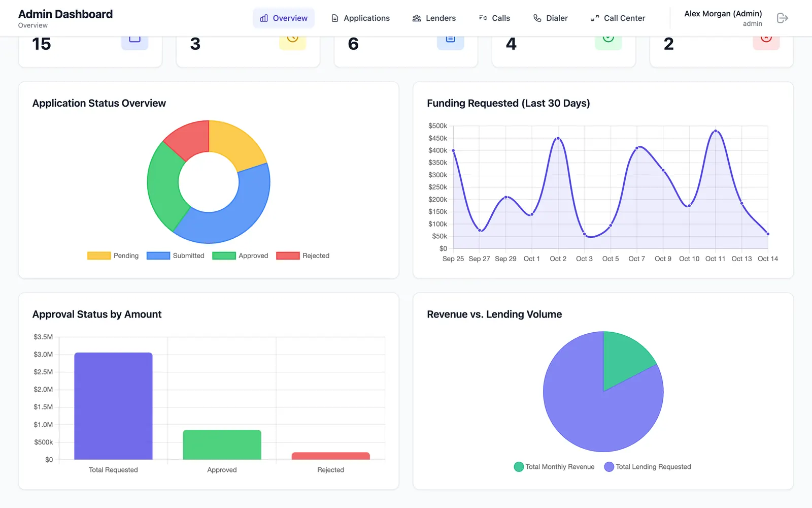Click the Sep 25 data point on line chart
812x508 pixels.
[x=453, y=150]
